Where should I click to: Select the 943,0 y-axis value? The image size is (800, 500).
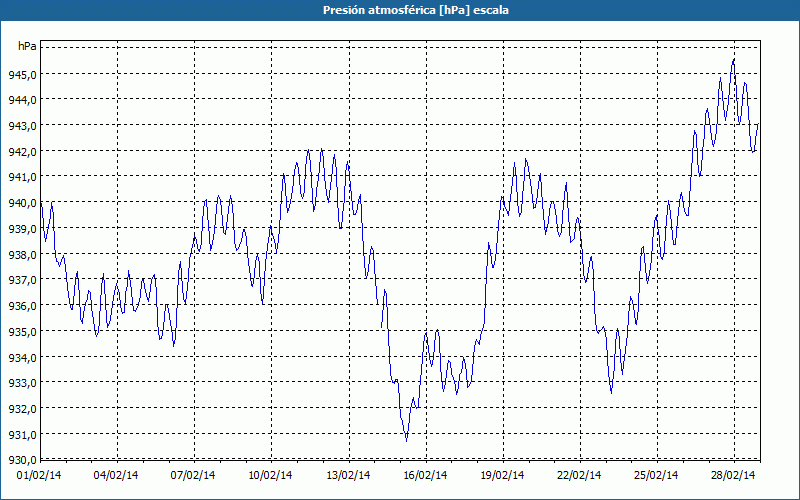click(x=22, y=127)
